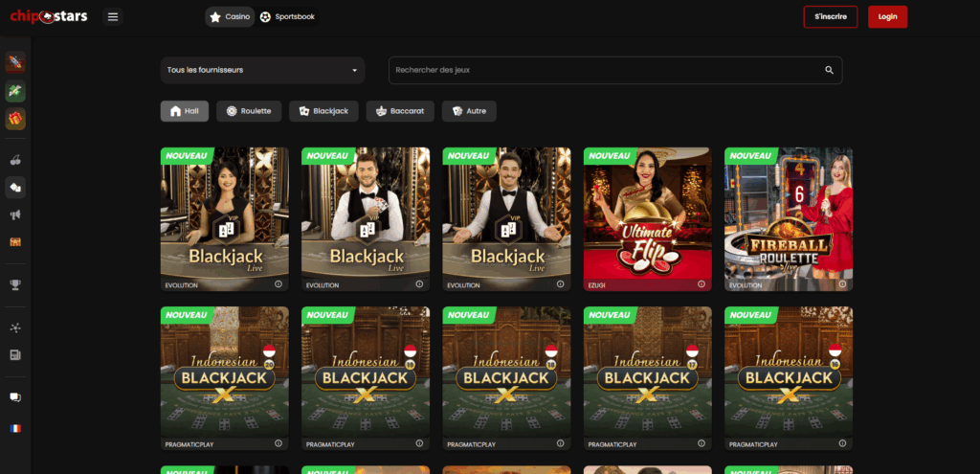The image size is (980, 474).
Task: Open the hamburger menu next to the logo
Action: (x=113, y=17)
